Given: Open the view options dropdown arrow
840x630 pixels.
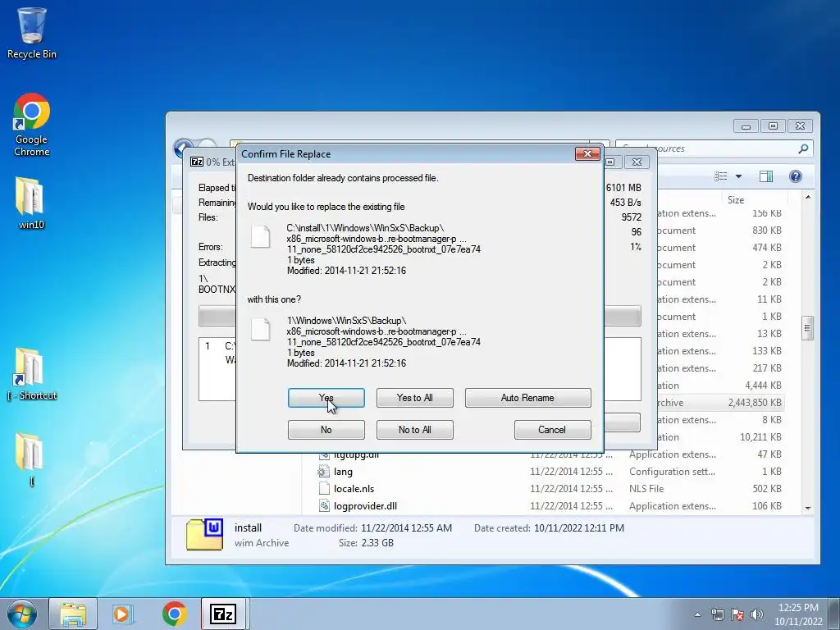Looking at the screenshot, I should pos(739,176).
